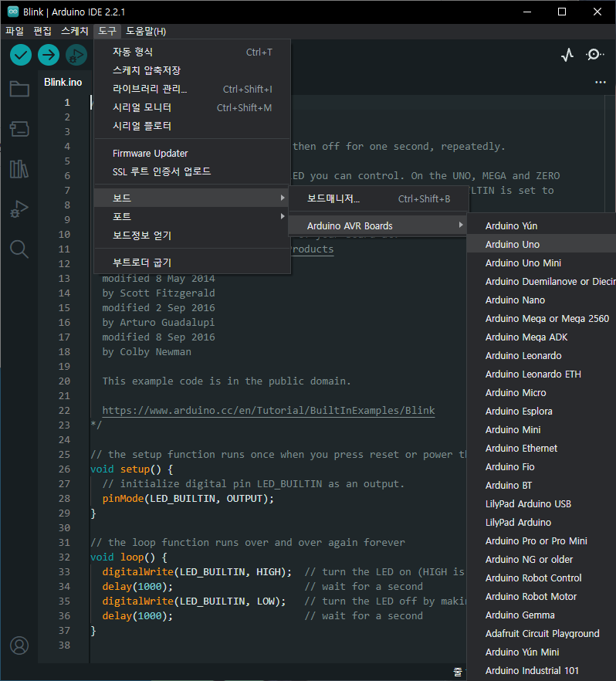The width and height of the screenshot is (616, 681).
Task: Select Arduino NG or older
Action: 541,559
